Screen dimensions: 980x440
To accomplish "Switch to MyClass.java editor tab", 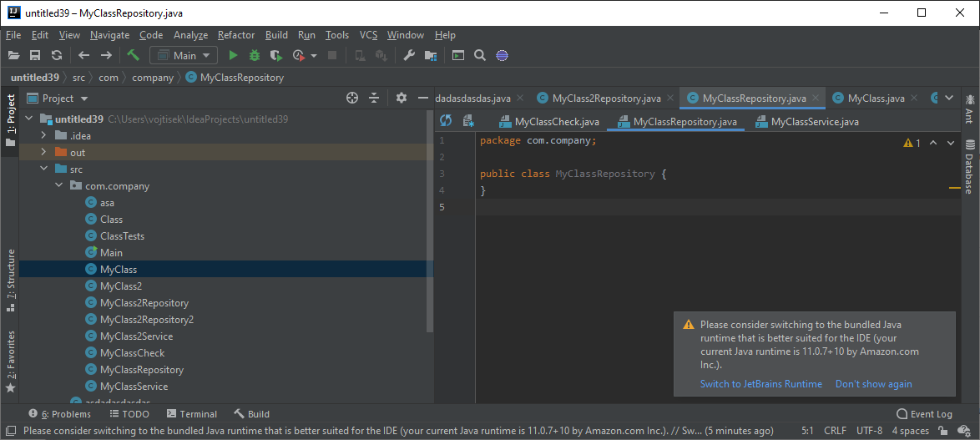I will [x=876, y=99].
